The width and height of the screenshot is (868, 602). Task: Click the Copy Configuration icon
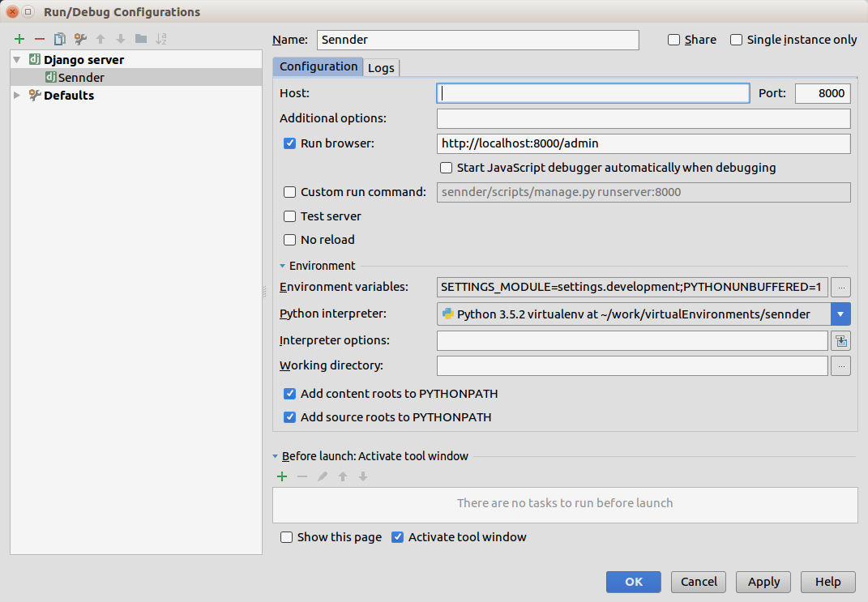click(x=60, y=39)
